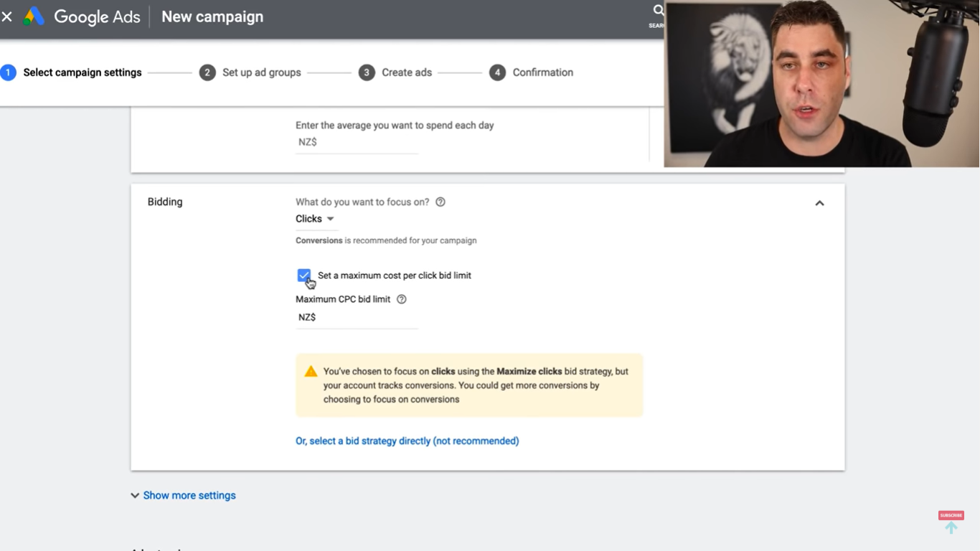The image size is (980, 551).
Task: Click the step 4 Confirmation circle
Action: click(497, 72)
